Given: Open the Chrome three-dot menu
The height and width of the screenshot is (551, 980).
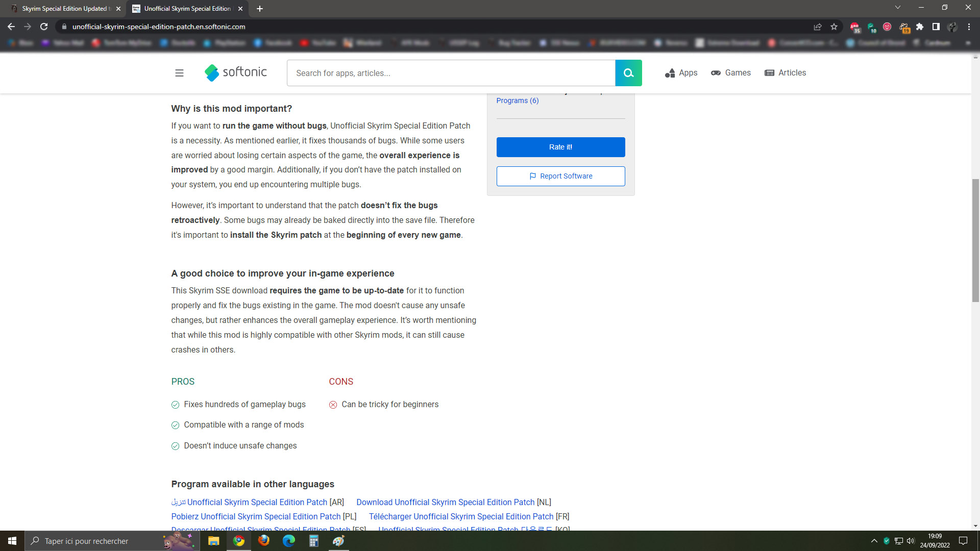Looking at the screenshot, I should 969,27.
